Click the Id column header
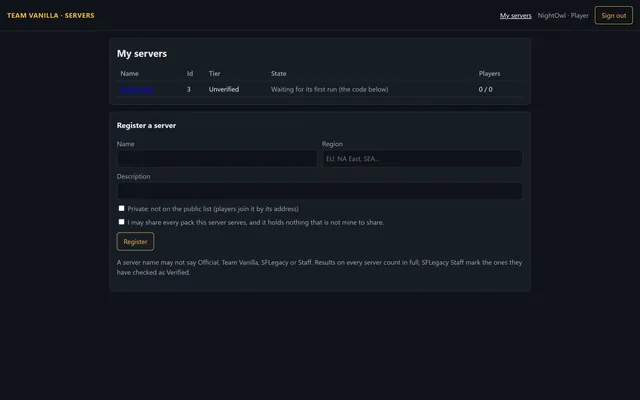The image size is (640, 400). pos(190,73)
